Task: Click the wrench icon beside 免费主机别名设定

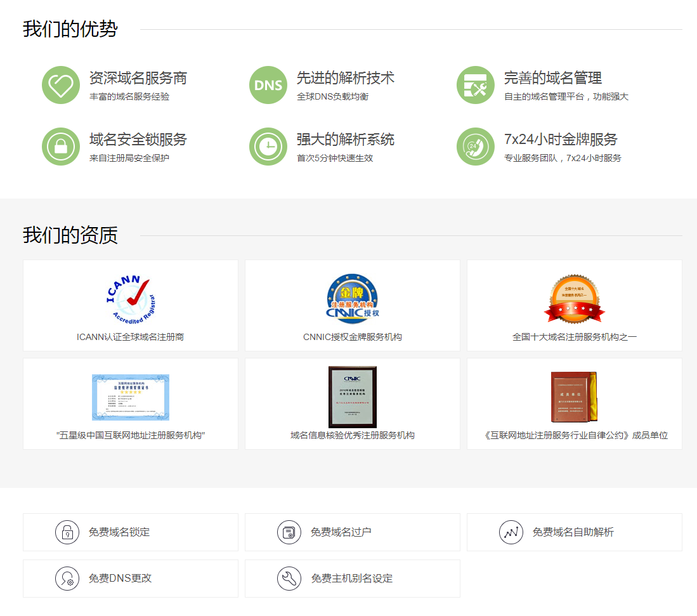Action: tap(289, 579)
